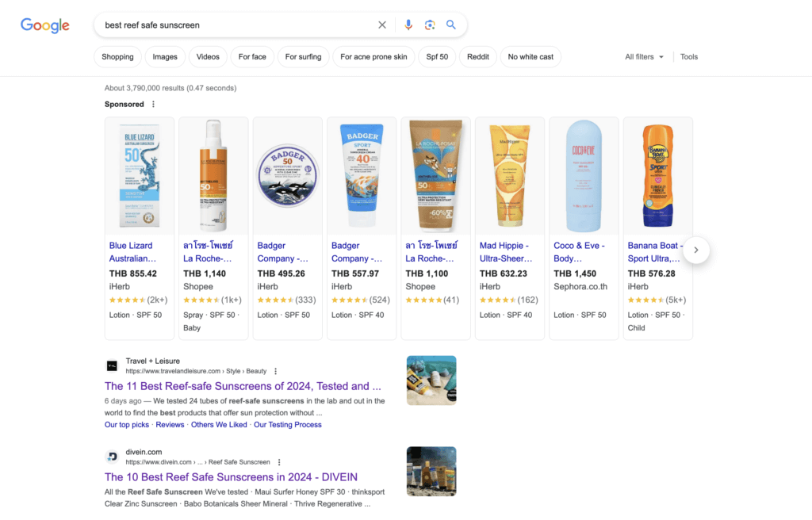Click the divein.com site favicon

coord(112,457)
